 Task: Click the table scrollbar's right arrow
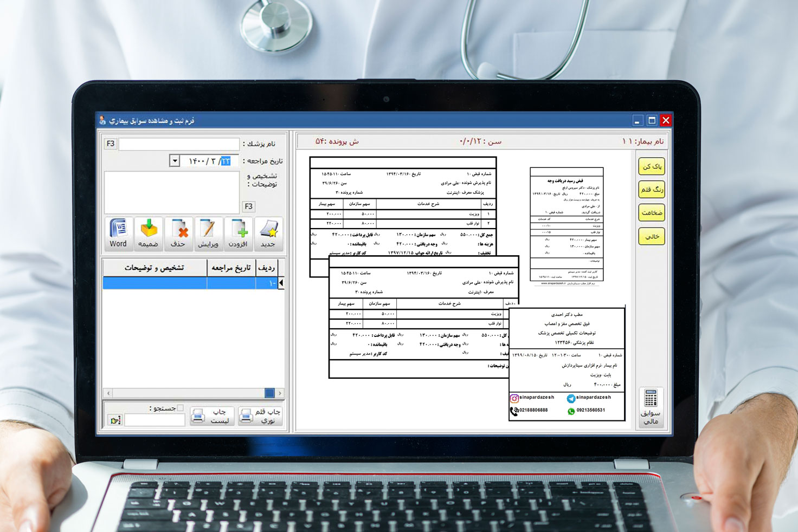pos(280,393)
